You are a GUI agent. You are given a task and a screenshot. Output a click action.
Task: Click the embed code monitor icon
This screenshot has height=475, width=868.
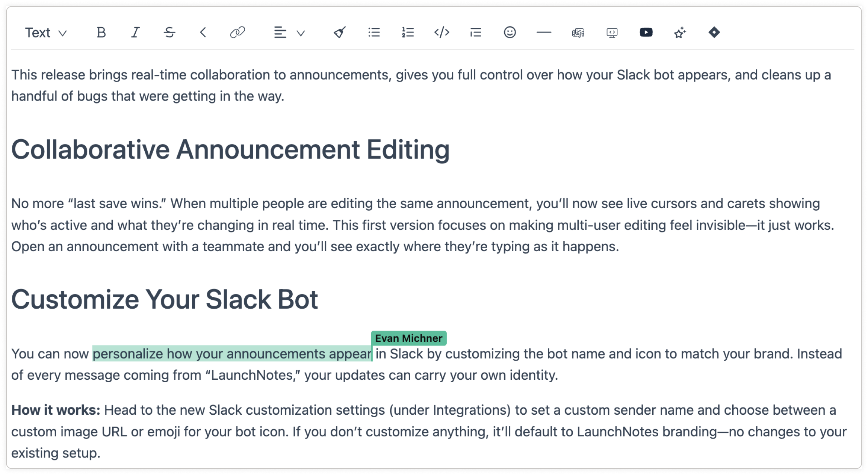click(x=612, y=33)
